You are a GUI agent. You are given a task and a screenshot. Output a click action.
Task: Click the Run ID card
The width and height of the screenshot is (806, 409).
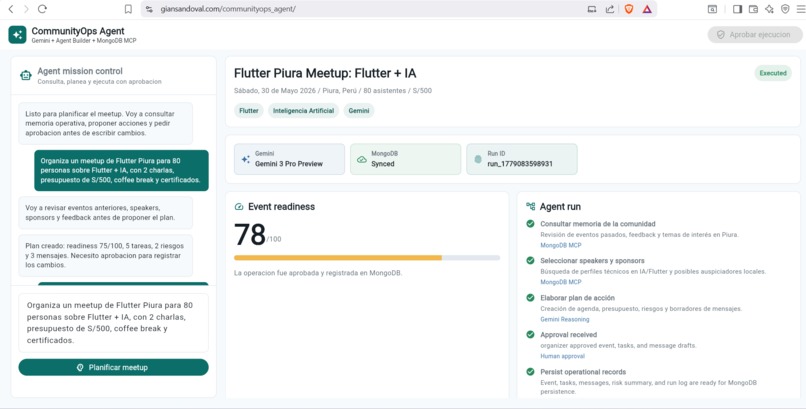click(x=522, y=159)
